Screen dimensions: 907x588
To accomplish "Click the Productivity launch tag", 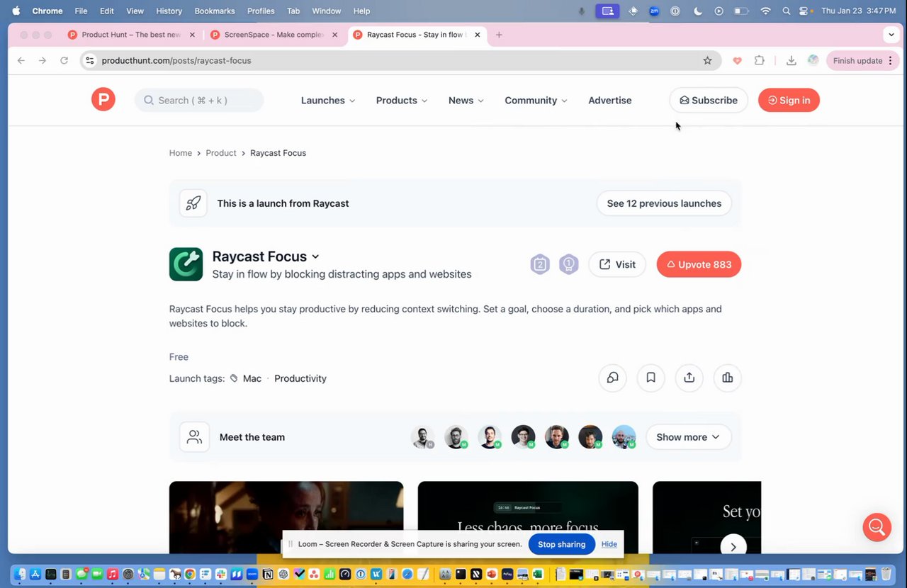I will (300, 378).
